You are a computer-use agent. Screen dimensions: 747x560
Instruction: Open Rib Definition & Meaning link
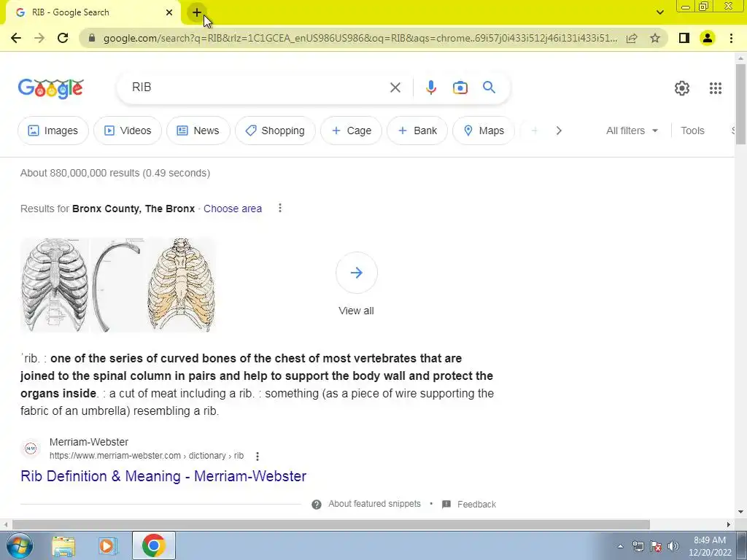(x=163, y=476)
